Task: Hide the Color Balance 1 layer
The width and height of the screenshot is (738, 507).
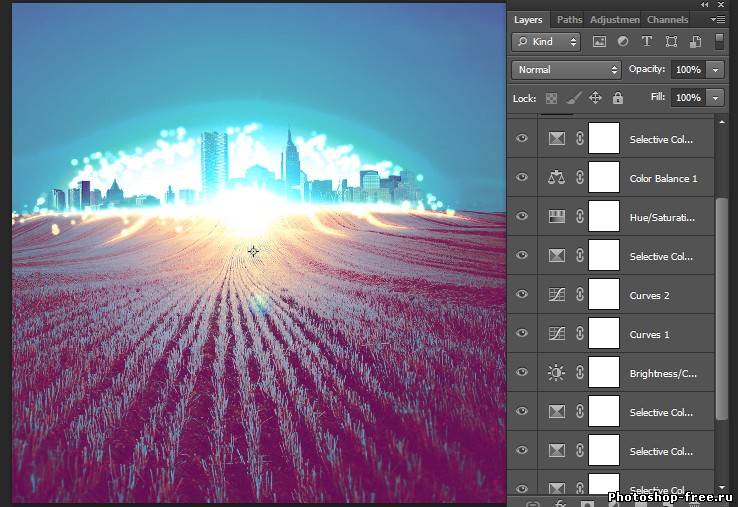Action: 521,178
